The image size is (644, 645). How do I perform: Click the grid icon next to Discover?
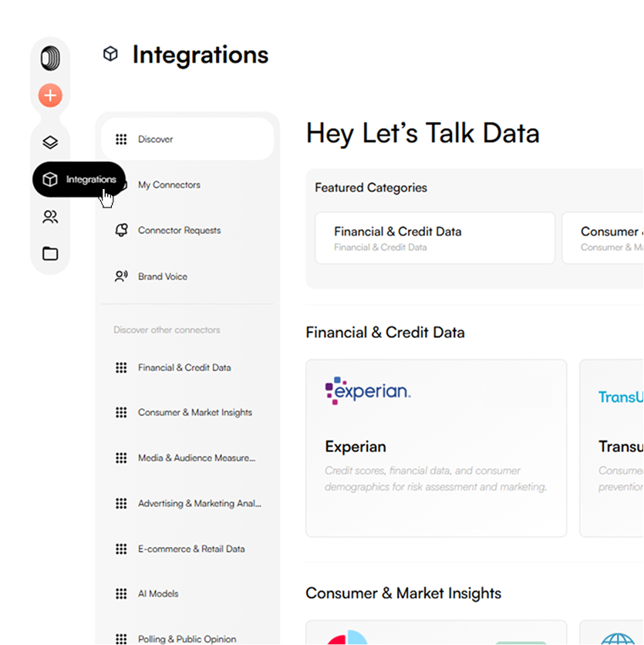121,140
